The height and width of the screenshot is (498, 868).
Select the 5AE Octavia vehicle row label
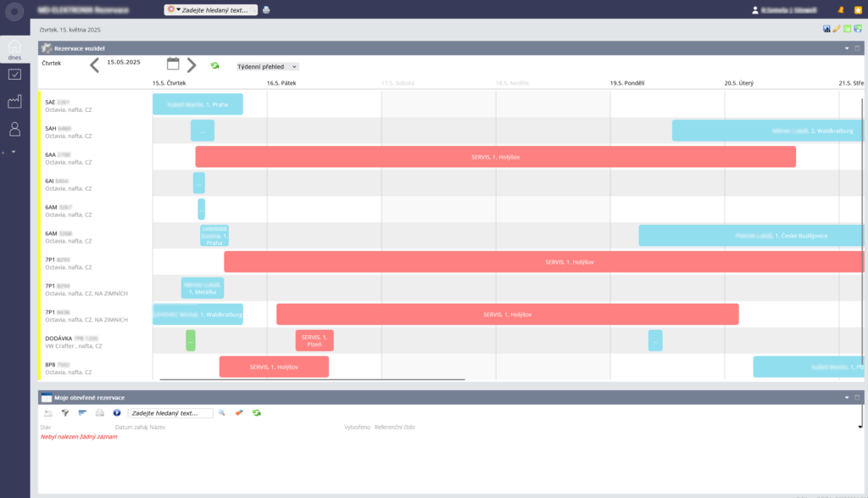click(69, 106)
